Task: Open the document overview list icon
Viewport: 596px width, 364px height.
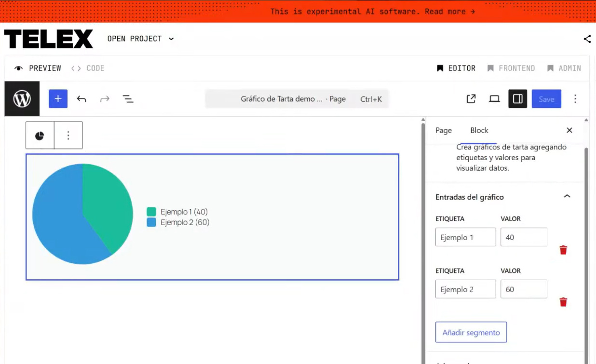Action: coord(127,99)
